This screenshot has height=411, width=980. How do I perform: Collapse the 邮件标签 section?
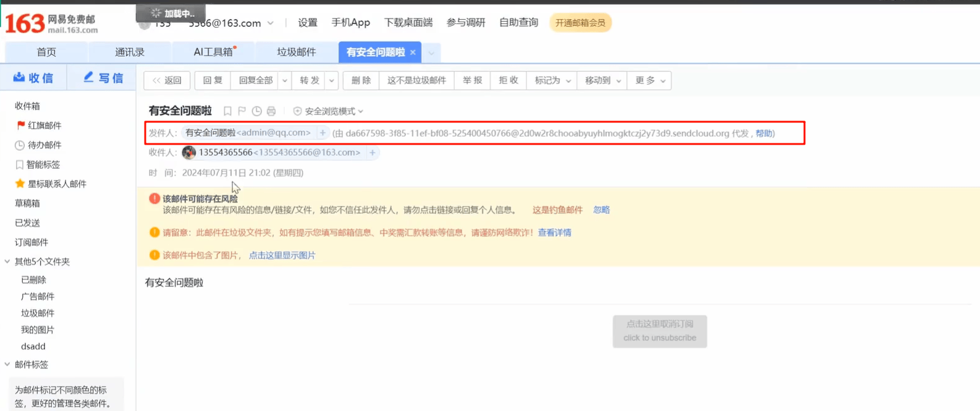(7, 365)
